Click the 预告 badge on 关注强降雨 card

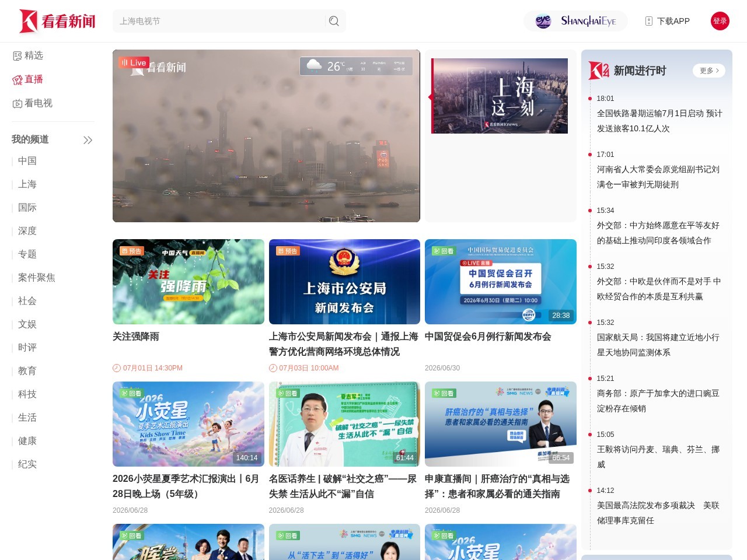coord(131,251)
